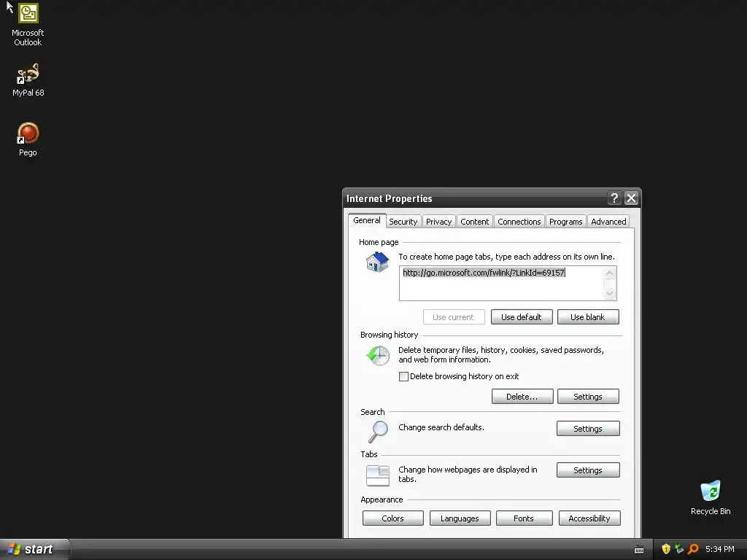
Task: Select the General tab
Action: point(367,220)
